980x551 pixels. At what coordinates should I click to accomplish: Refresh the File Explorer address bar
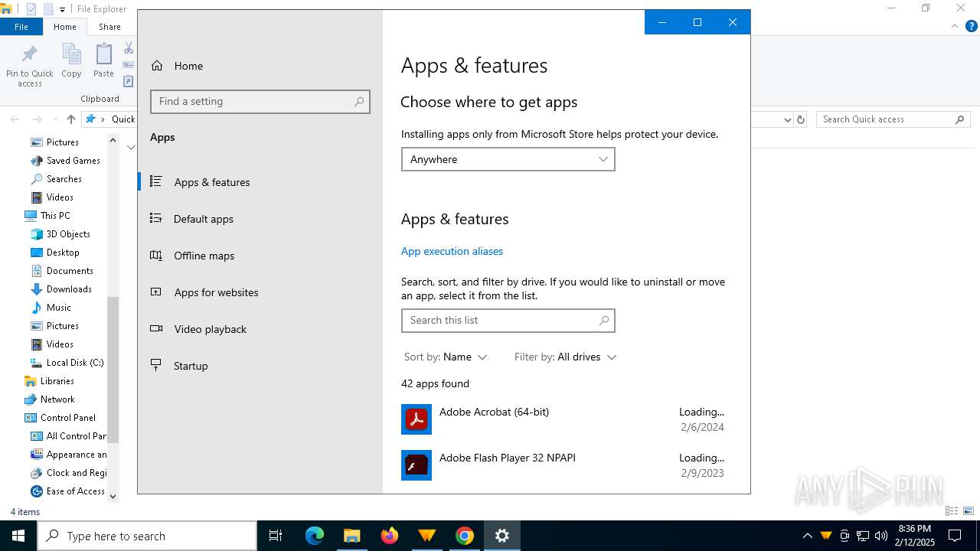coord(801,119)
